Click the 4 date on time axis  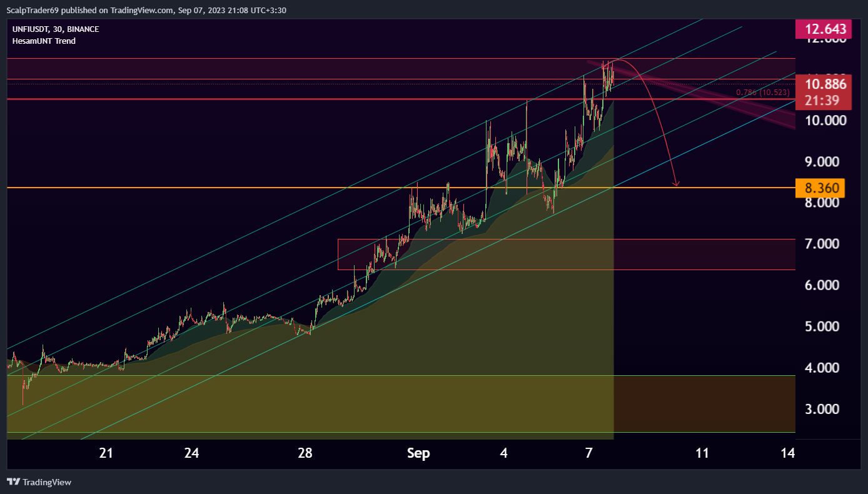(x=503, y=453)
